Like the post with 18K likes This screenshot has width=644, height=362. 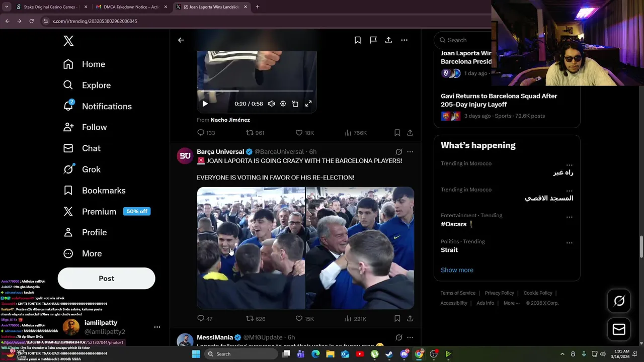click(304, 133)
